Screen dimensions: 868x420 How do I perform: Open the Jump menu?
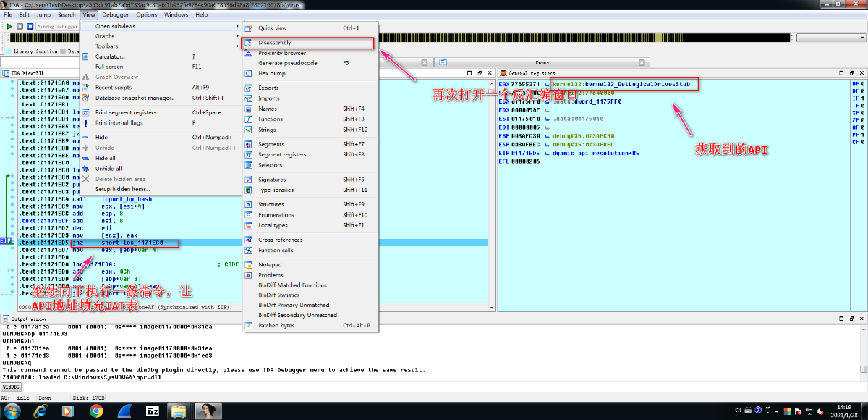[x=44, y=14]
